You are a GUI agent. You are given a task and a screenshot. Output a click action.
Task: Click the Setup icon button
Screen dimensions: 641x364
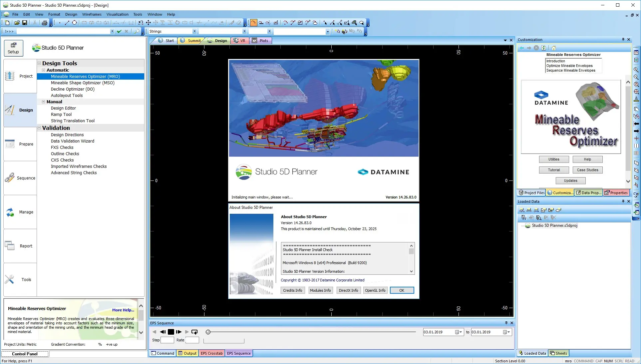(x=14, y=48)
